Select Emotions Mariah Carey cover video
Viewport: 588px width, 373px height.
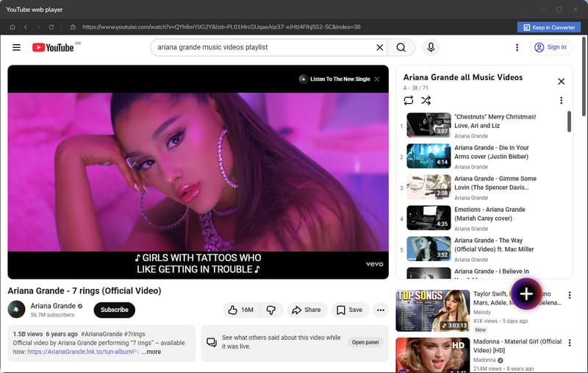(x=484, y=219)
